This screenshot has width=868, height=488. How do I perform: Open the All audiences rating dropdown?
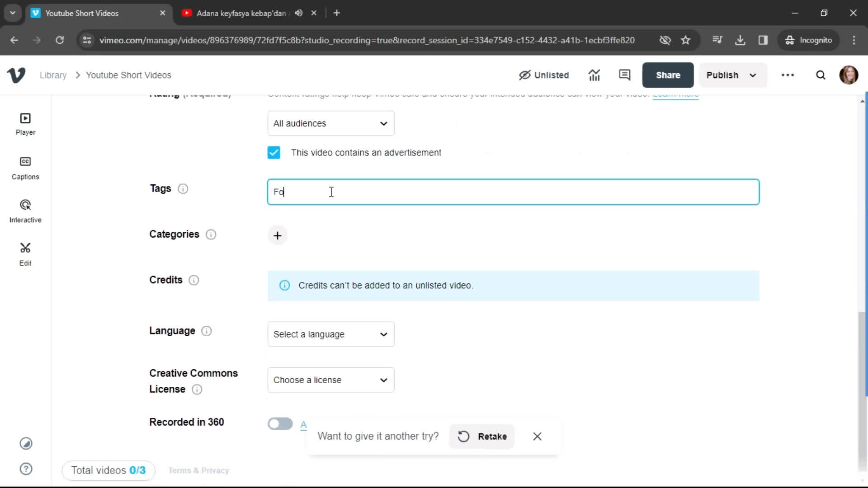(x=331, y=123)
